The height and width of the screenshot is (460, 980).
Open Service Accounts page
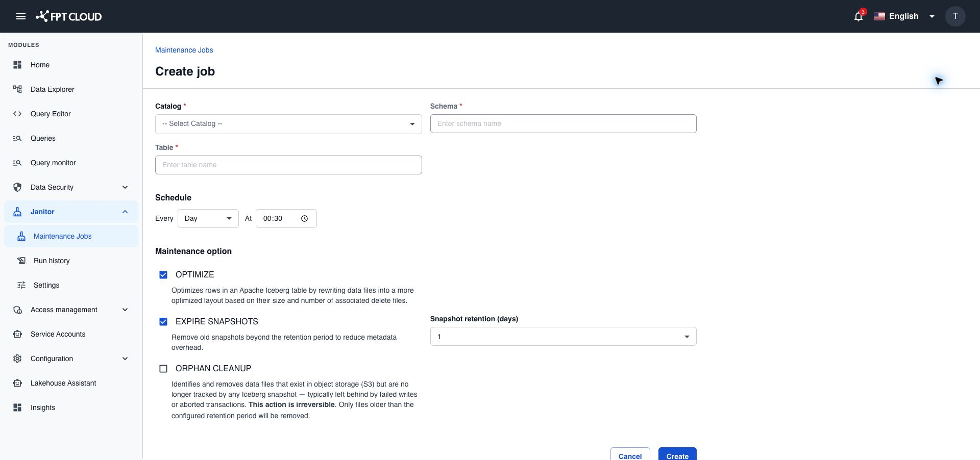[x=71, y=334]
